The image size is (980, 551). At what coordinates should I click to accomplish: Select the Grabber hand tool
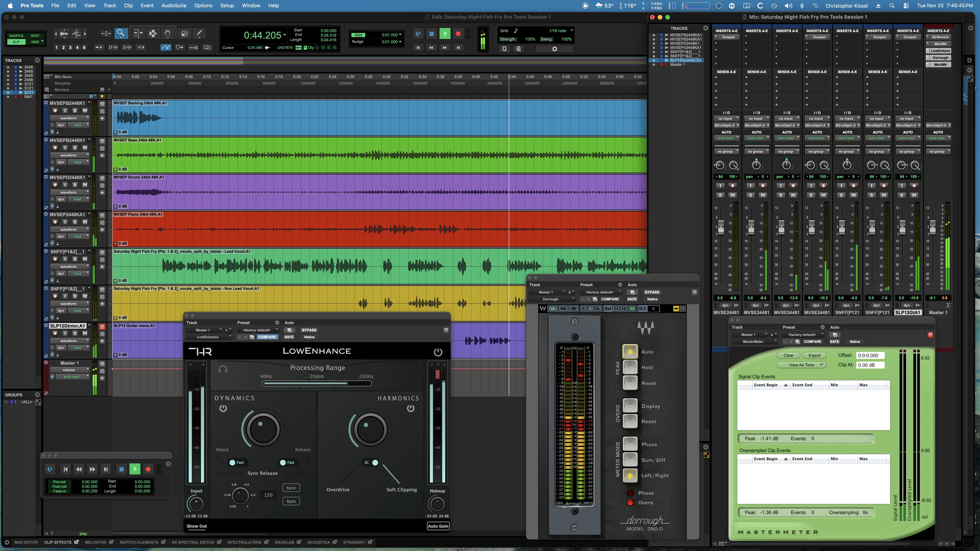tap(167, 33)
